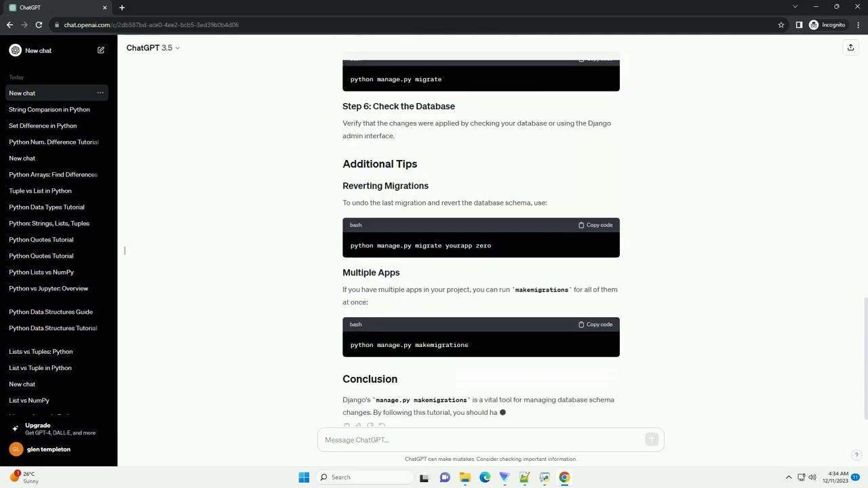868x488 pixels.
Task: Open List vs Tuple in Python chat
Action: (40, 368)
